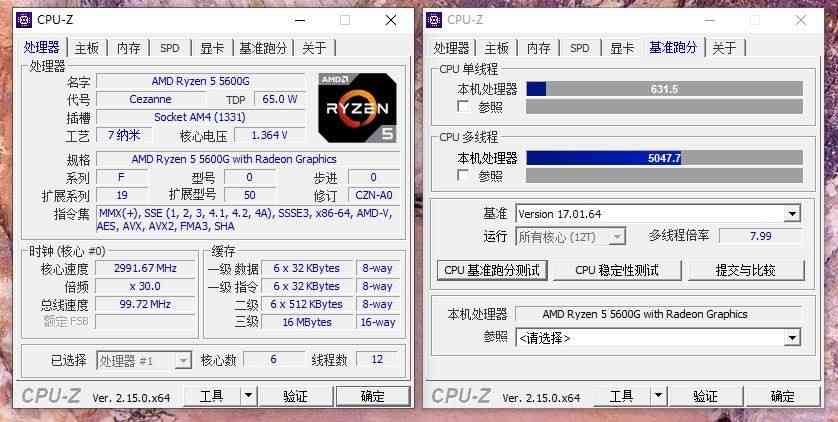Click 核心电压 value 1.364 V
838x422 pixels.
[x=269, y=136]
